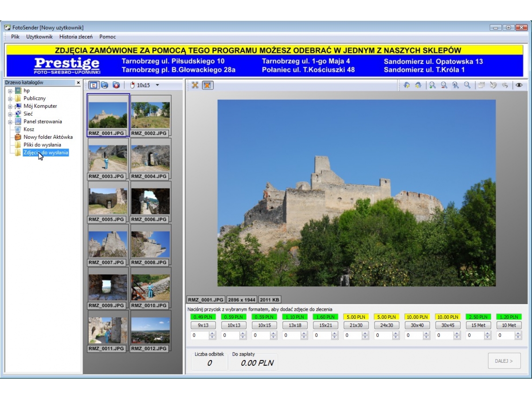Viewport: 532px width, 399px height.
Task: Add photo in 13x18 format
Action: (x=295, y=325)
